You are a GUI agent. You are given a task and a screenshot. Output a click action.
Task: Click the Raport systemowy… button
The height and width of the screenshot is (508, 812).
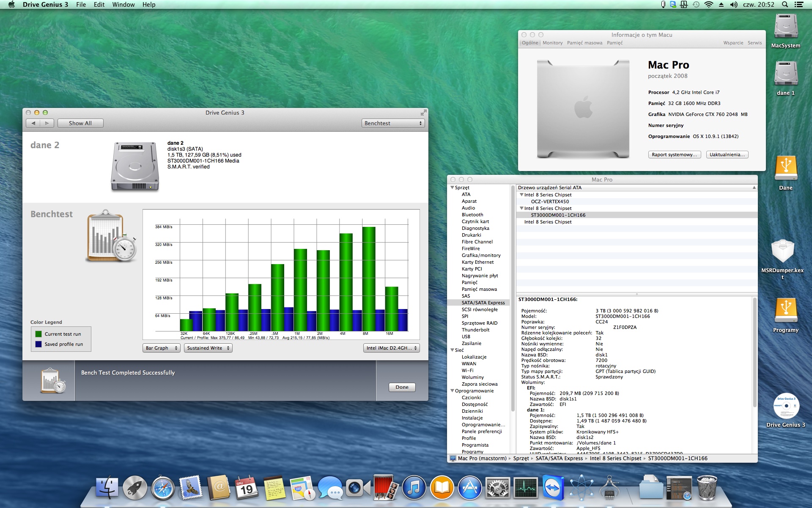[x=675, y=155]
